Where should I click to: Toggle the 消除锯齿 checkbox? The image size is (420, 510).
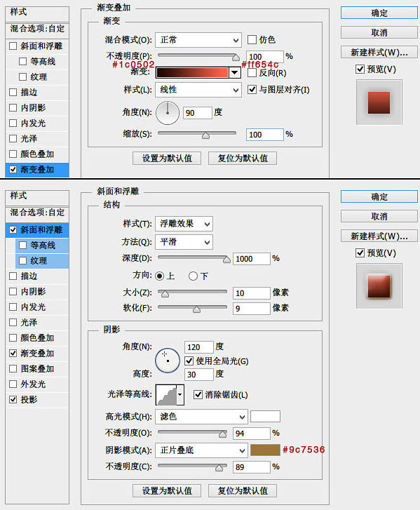click(x=198, y=394)
